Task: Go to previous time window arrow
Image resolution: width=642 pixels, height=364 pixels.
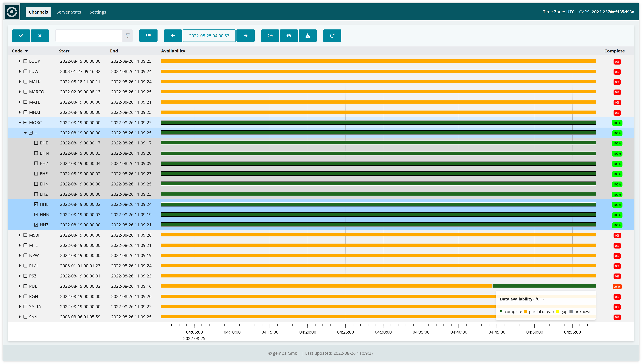Action: pos(173,36)
